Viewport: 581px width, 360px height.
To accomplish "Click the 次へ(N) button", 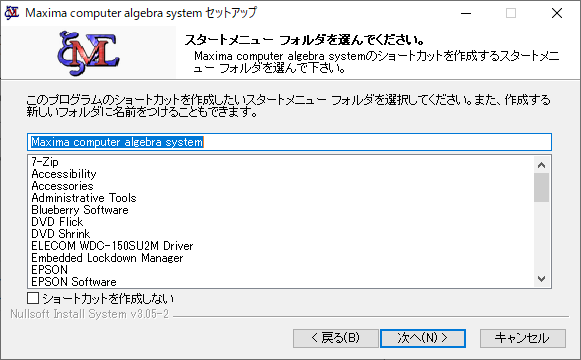I will [x=423, y=338].
